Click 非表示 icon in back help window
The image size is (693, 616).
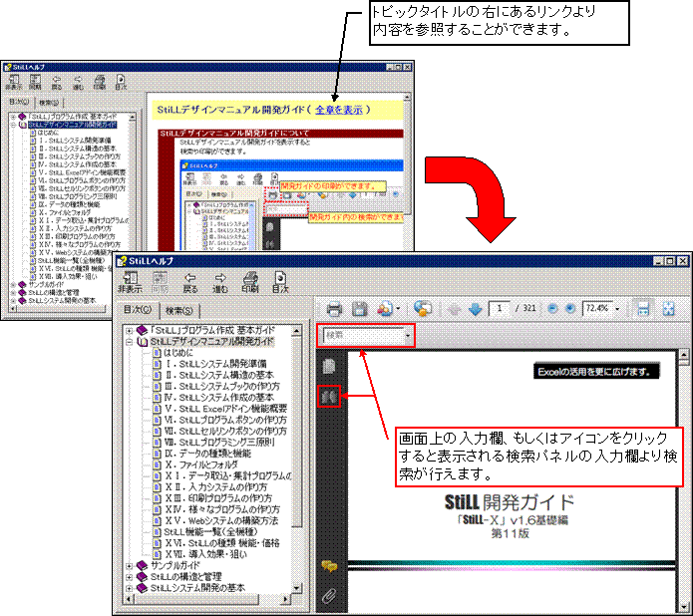coord(14,83)
